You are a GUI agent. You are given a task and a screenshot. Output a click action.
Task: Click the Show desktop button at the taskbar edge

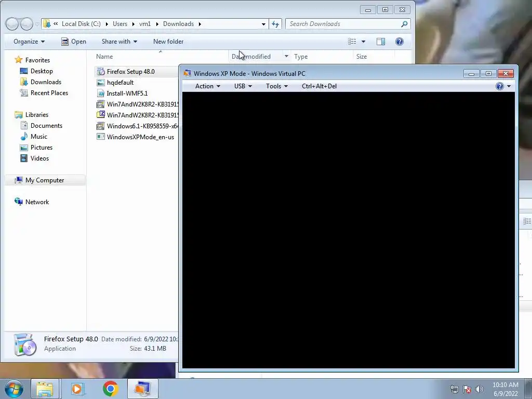pyautogui.click(x=528, y=389)
